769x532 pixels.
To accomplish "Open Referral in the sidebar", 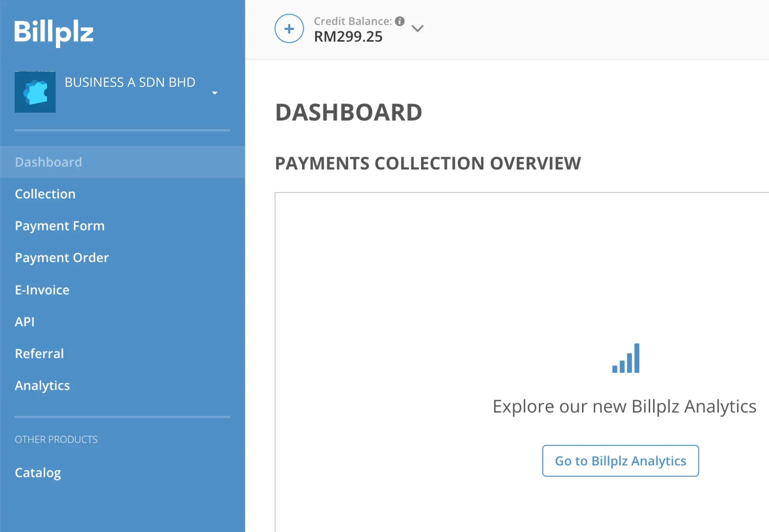I will [x=122, y=353].
